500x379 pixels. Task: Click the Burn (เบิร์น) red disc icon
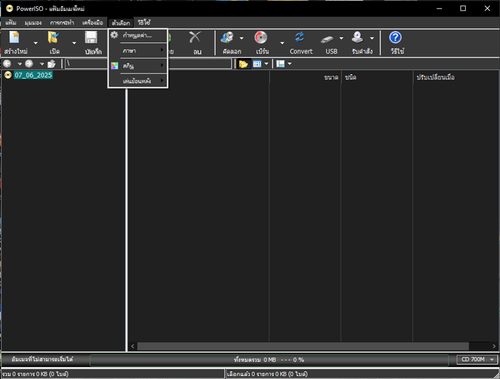point(261,37)
